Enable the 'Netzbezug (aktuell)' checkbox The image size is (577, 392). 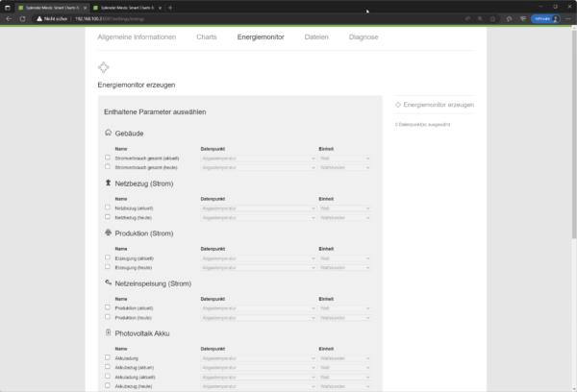(108, 208)
